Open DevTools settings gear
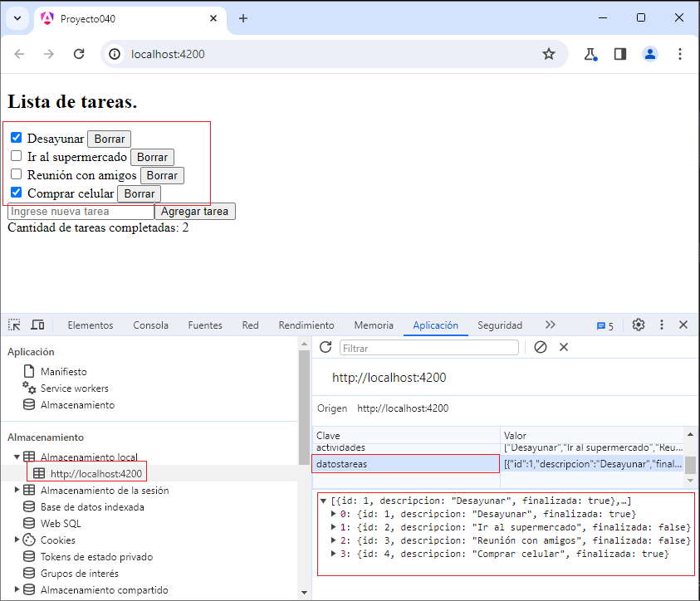 [x=639, y=325]
